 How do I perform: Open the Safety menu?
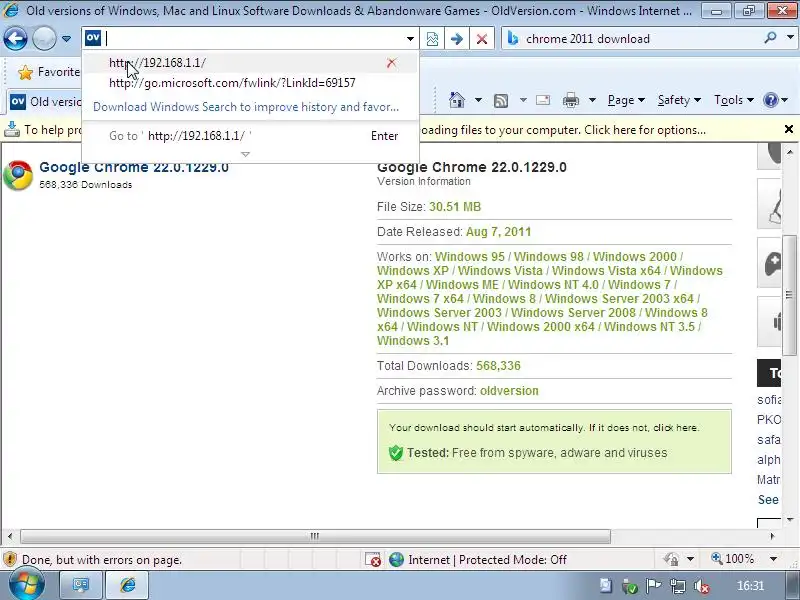click(679, 100)
